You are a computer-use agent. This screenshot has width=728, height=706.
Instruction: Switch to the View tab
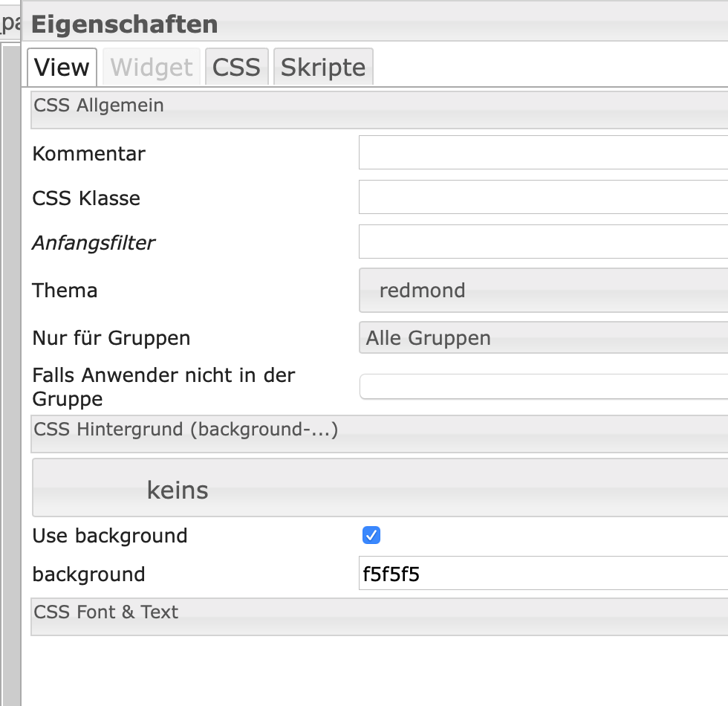click(x=62, y=68)
